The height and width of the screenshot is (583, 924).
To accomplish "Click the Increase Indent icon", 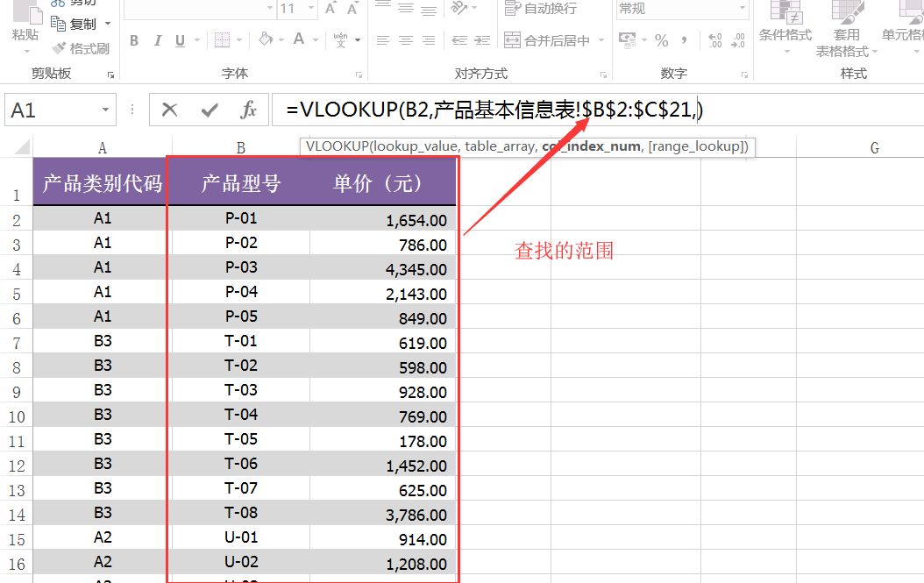I will click(x=483, y=40).
